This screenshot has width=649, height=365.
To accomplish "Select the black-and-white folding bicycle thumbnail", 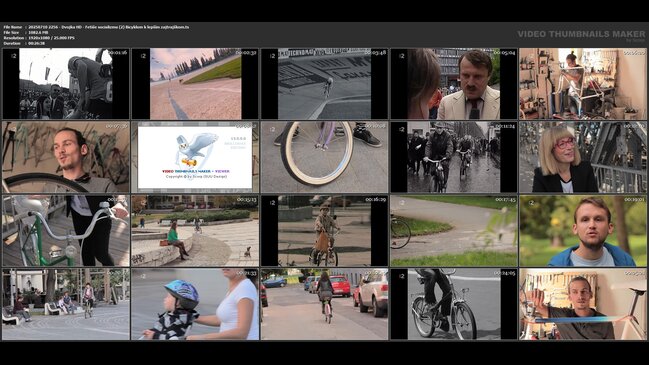I will [454, 304].
